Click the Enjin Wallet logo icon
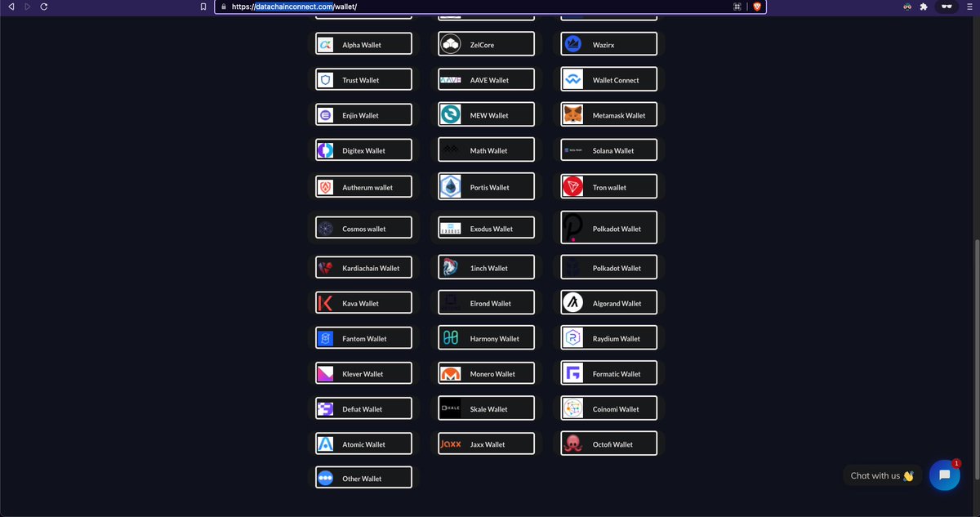Image resolution: width=980 pixels, height=517 pixels. click(x=325, y=115)
